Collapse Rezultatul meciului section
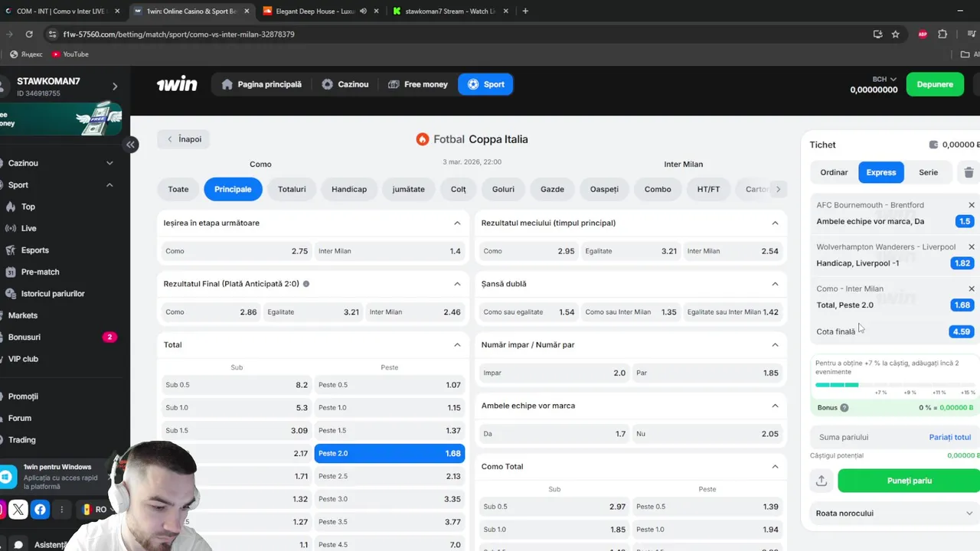Viewport: 980px width, 551px height. point(775,223)
